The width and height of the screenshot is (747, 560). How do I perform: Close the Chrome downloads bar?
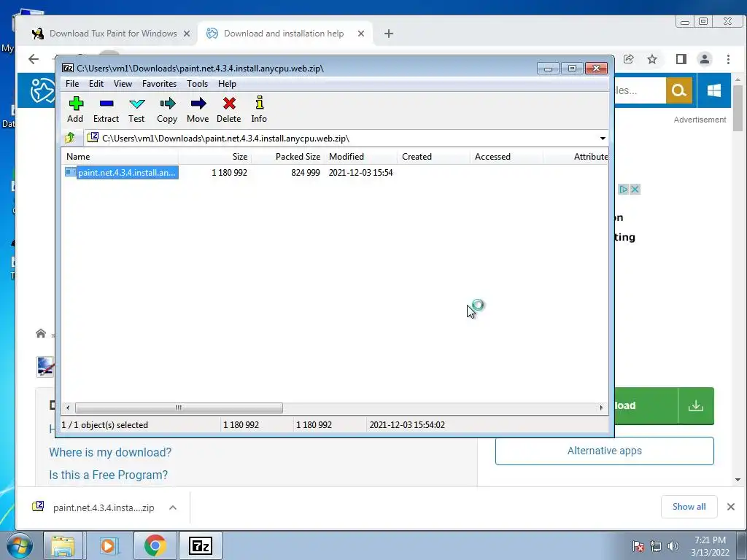tap(731, 507)
